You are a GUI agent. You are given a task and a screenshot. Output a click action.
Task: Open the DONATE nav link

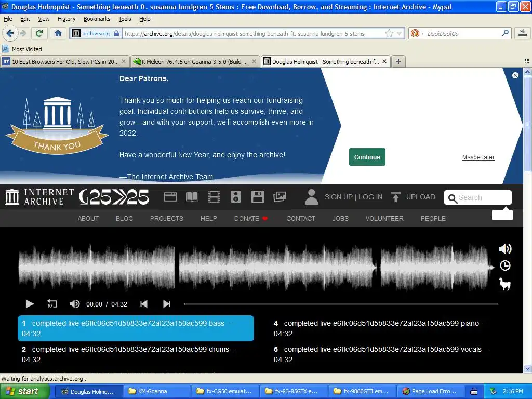[x=251, y=219]
